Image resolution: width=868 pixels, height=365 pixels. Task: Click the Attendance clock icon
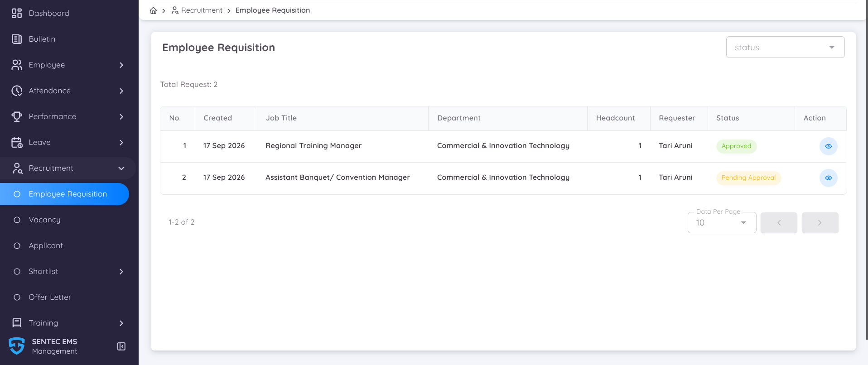(x=17, y=91)
